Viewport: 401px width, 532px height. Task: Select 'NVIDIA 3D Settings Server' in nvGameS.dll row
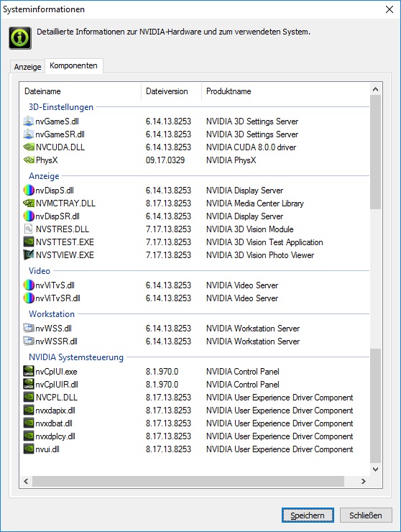coord(252,121)
